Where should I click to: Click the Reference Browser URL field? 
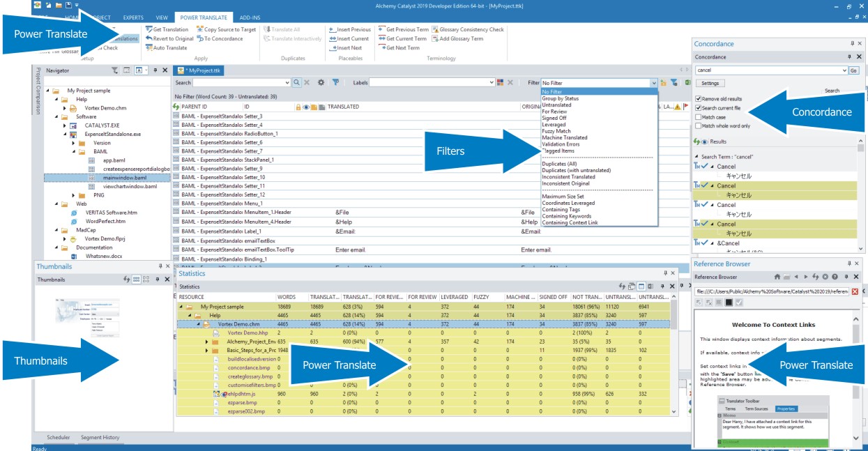coord(772,291)
